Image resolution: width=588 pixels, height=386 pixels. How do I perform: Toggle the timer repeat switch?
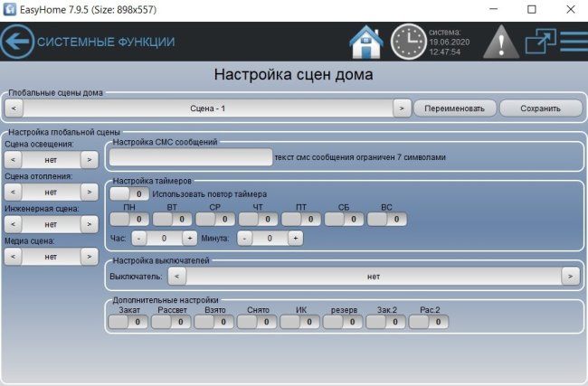tap(129, 193)
